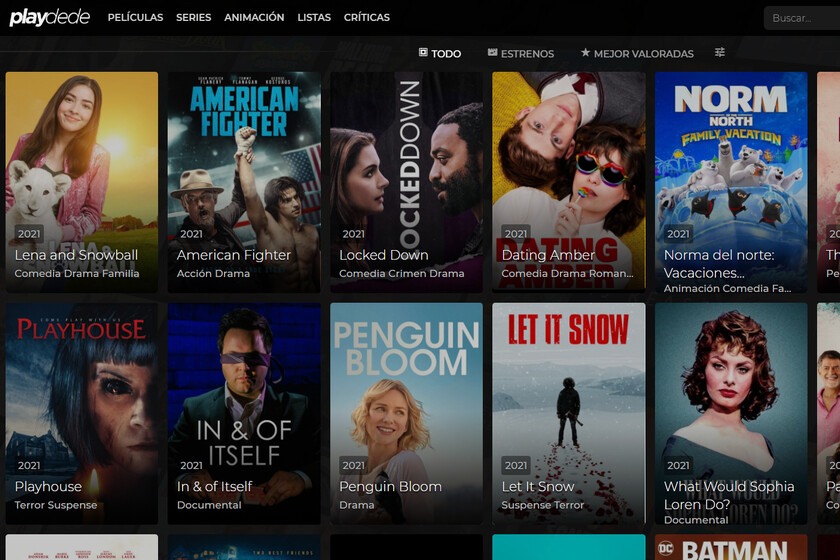The image size is (840, 560).
Task: Click 'Comedia Drama Familia' genre text
Action: point(77,273)
